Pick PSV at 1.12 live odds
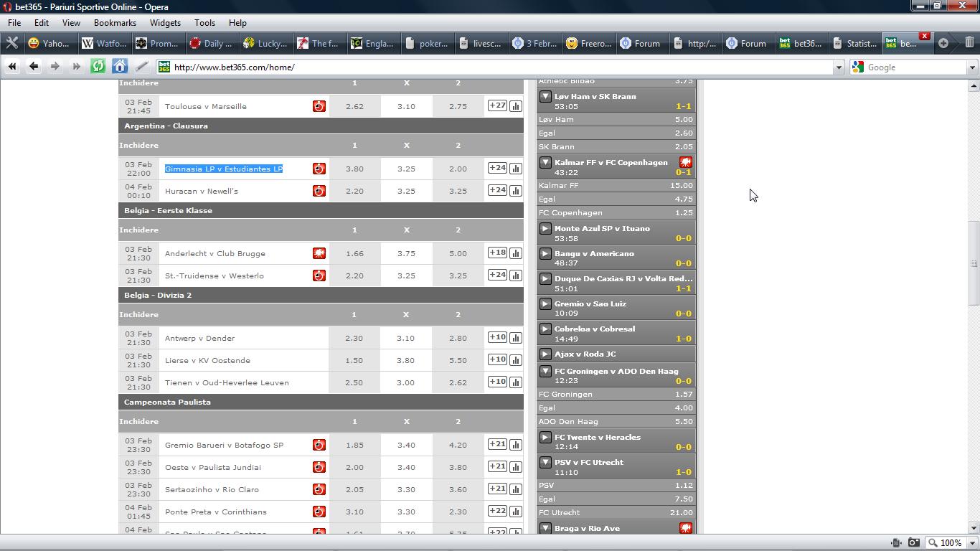980x551 pixels. (x=616, y=485)
